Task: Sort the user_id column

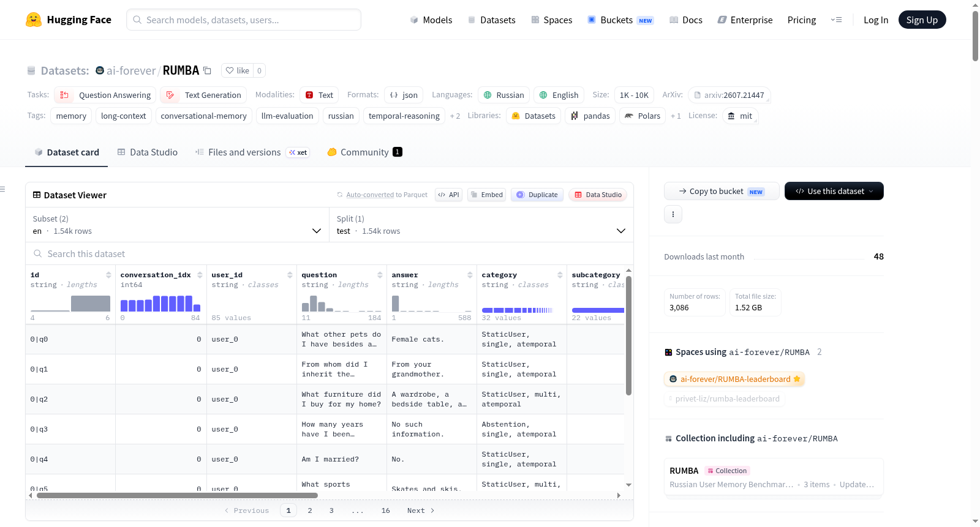Action: (290, 275)
